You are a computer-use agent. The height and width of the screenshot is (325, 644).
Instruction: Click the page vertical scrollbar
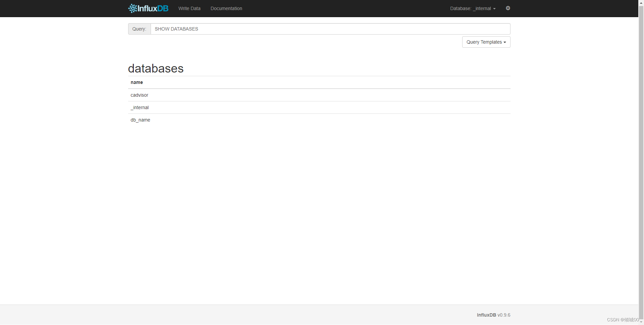click(641, 162)
